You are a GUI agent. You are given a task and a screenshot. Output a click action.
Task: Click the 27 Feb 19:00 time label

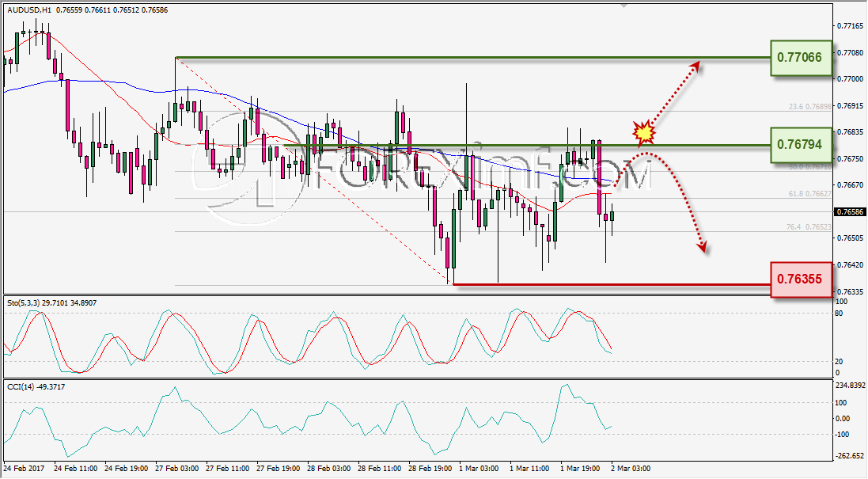[x=279, y=469]
